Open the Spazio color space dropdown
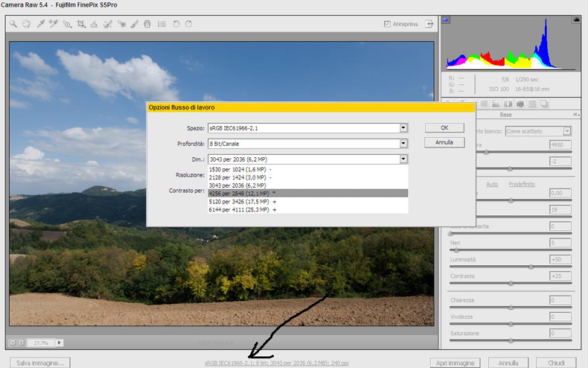The width and height of the screenshot is (588, 368). coord(403,128)
